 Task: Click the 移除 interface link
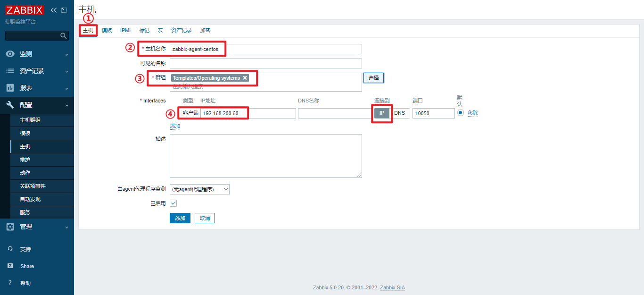pyautogui.click(x=473, y=113)
